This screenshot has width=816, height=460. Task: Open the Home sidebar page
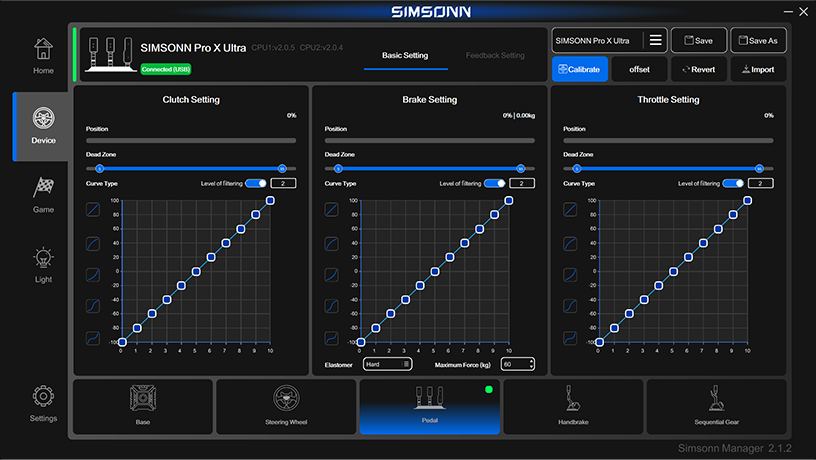coord(43,56)
